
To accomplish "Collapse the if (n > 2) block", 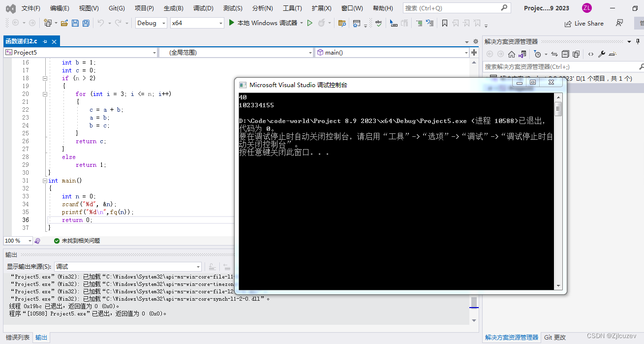I will (x=45, y=78).
